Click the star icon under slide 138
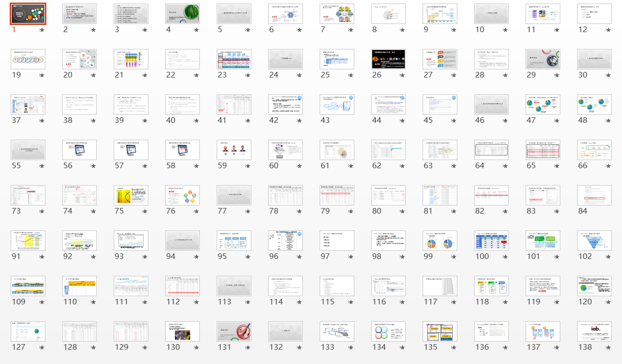 (608, 348)
